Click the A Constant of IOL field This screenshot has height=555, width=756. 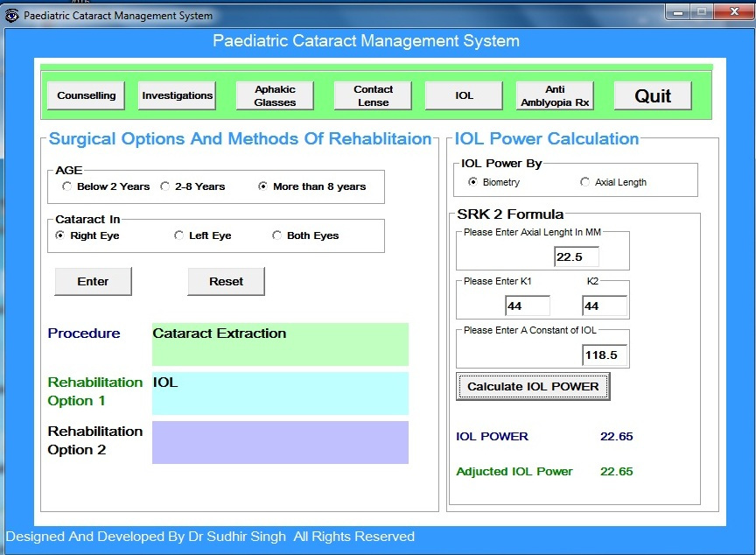605,355
